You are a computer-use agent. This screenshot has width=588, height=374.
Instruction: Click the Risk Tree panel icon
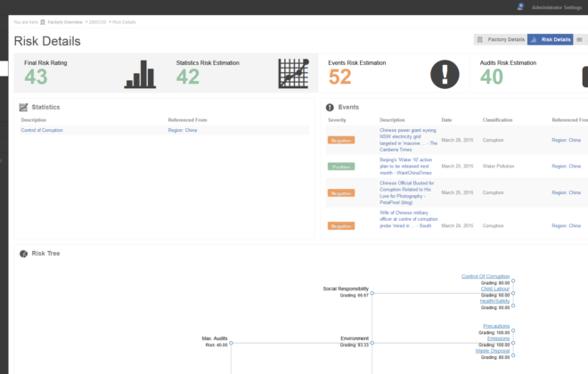coord(24,254)
